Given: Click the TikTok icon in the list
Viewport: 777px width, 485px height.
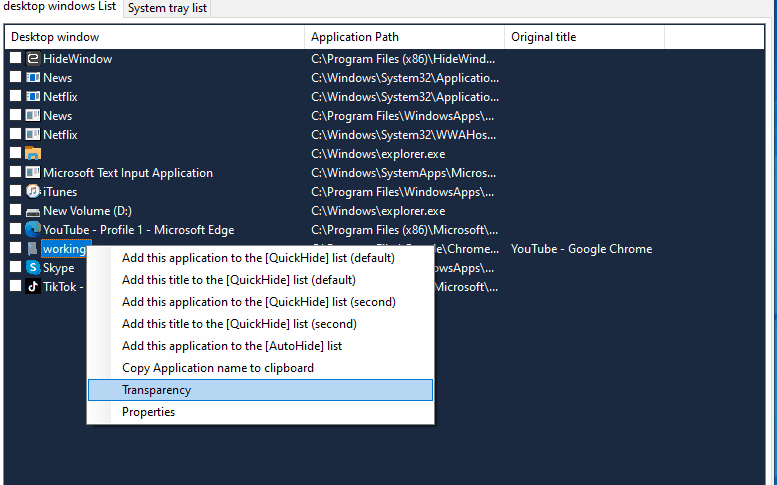Looking at the screenshot, I should point(33,286).
